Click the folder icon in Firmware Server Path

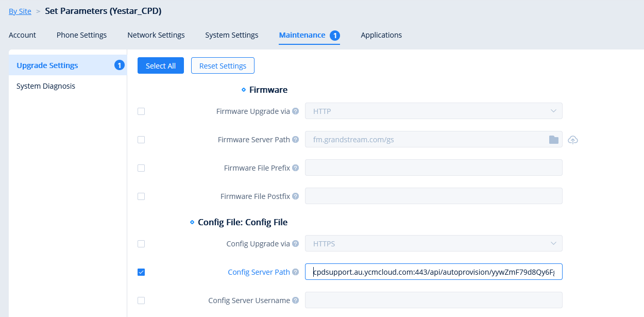[554, 140]
